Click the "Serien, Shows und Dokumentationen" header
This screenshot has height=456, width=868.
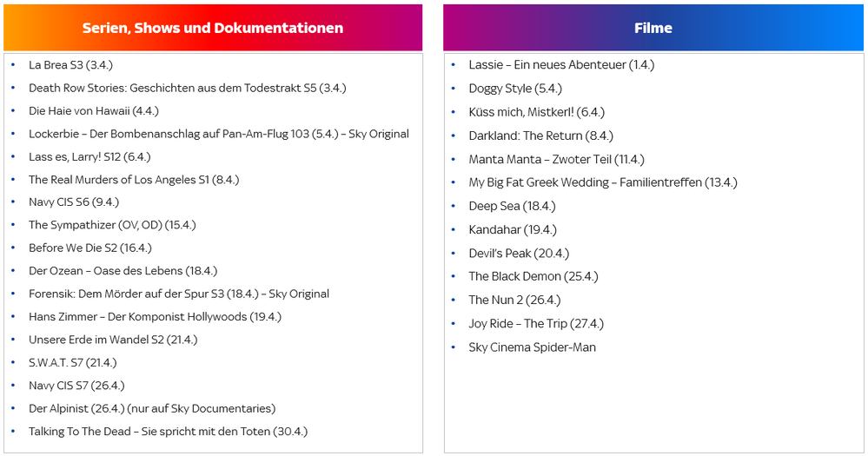tap(213, 28)
